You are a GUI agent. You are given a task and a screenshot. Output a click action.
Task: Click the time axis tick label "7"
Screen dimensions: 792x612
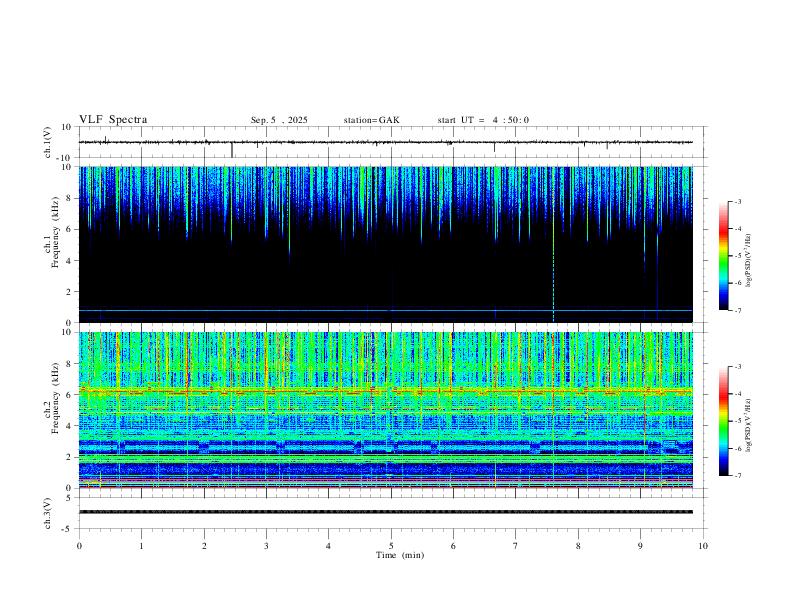[x=516, y=546]
